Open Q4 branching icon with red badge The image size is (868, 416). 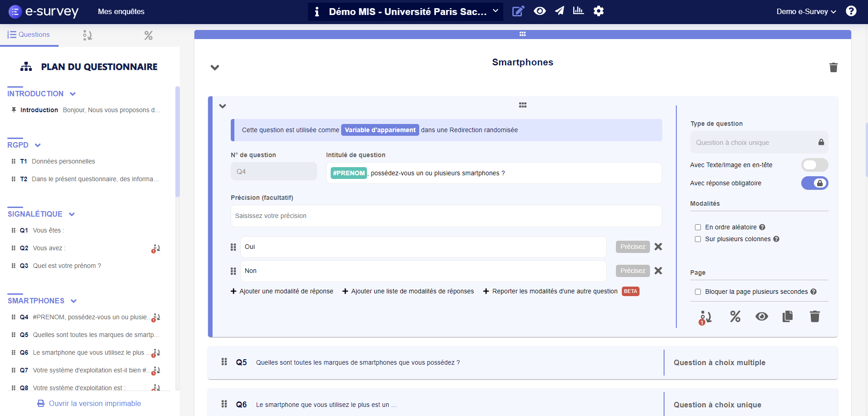pos(705,317)
